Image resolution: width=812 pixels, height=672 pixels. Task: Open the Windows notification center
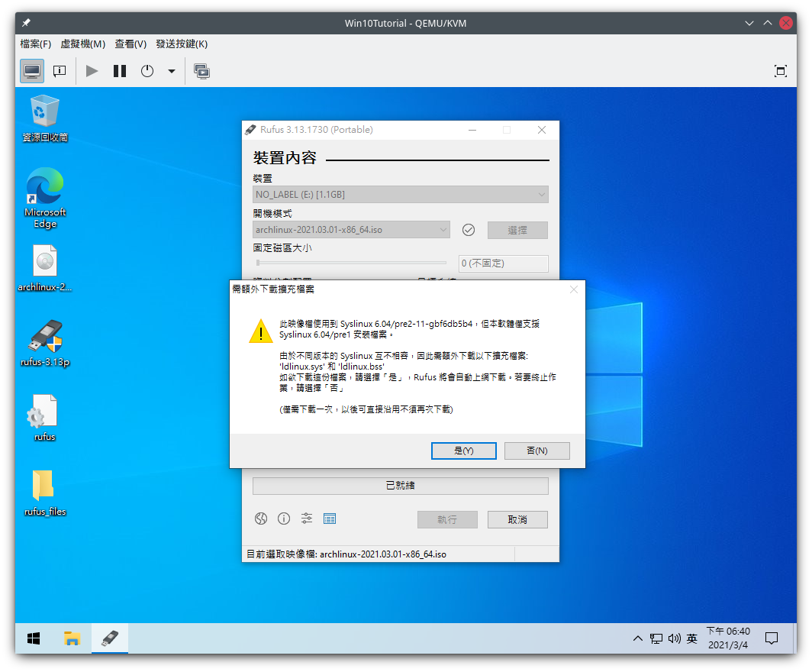coord(772,638)
